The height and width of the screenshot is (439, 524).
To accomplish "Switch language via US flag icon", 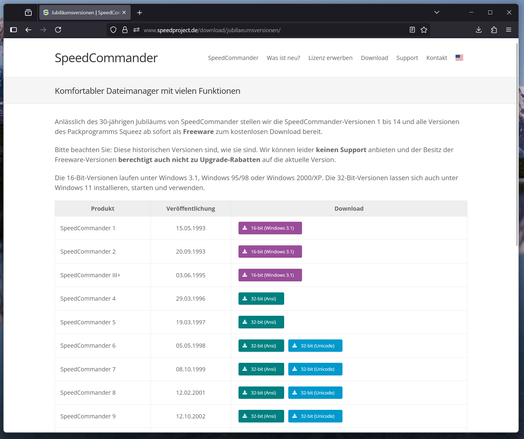I will [x=459, y=57].
